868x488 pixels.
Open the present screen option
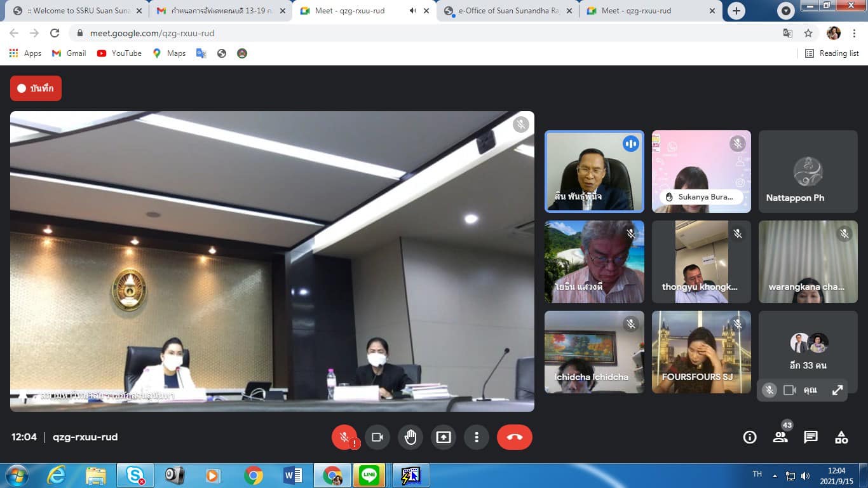point(443,437)
